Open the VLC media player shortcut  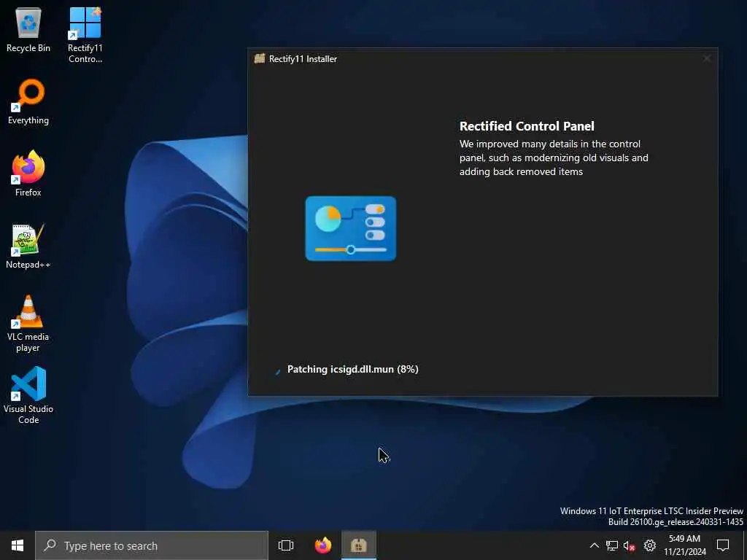coord(28,323)
